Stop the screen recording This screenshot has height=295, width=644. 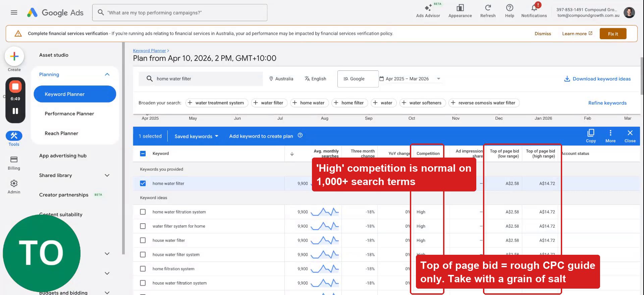coord(15,86)
